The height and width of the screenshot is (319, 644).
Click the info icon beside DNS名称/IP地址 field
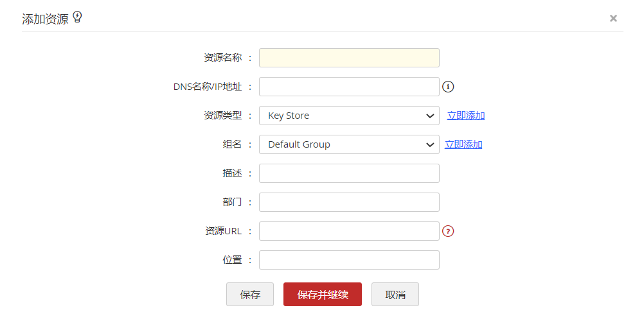pos(449,87)
